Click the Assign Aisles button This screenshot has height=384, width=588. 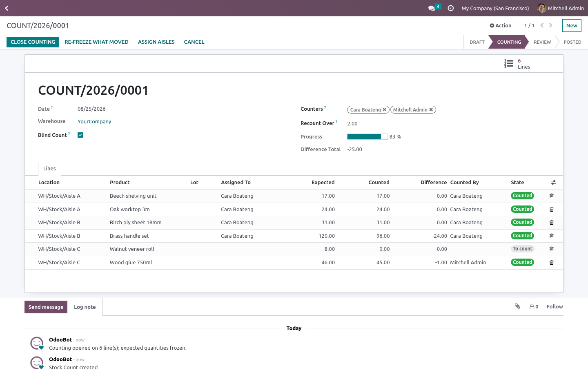point(156,42)
